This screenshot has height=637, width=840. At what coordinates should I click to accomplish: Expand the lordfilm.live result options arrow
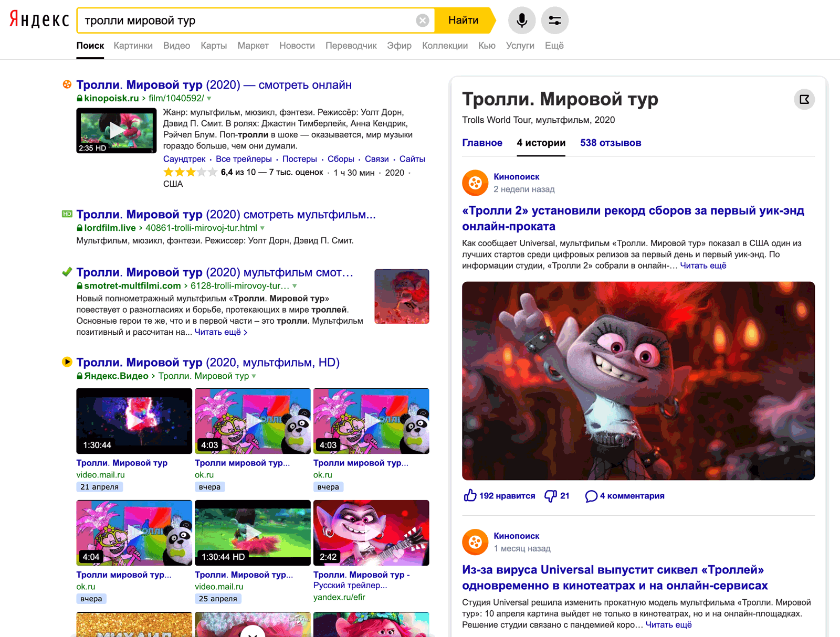[x=262, y=228]
